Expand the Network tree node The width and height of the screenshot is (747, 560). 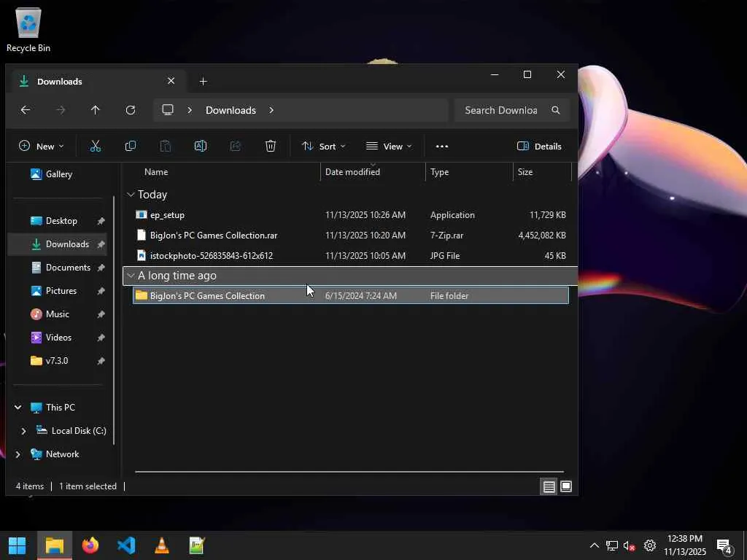pyautogui.click(x=18, y=454)
